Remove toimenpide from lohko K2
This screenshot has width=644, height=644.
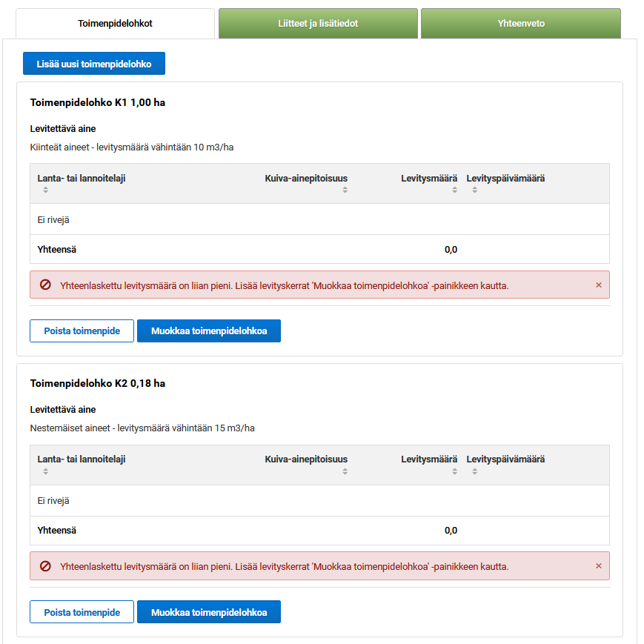[82, 612]
